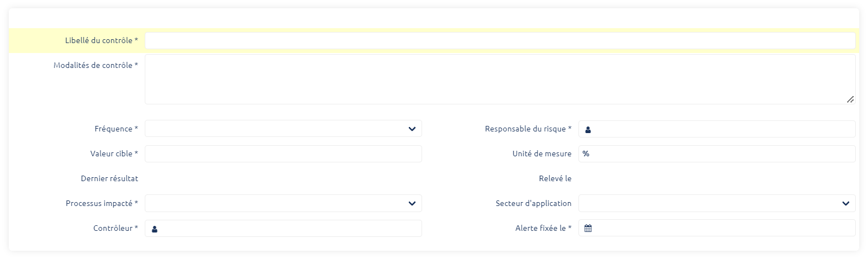This screenshot has height=259, width=868.
Task: Click inside the Modalités de contrôle textarea
Action: click(x=499, y=79)
